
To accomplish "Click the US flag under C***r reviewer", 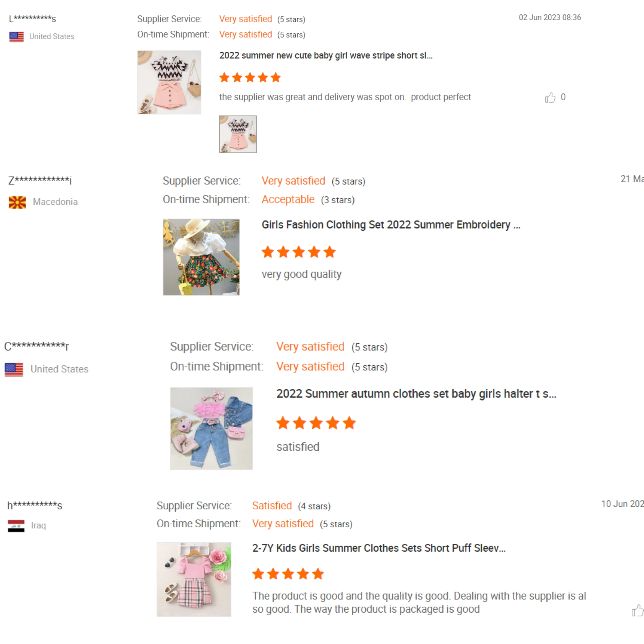I will [14, 369].
